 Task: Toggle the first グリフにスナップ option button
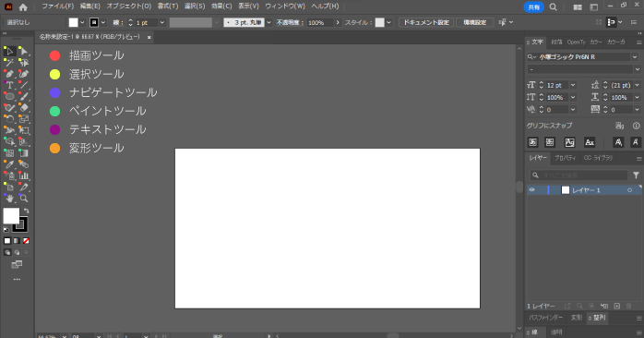(x=532, y=142)
